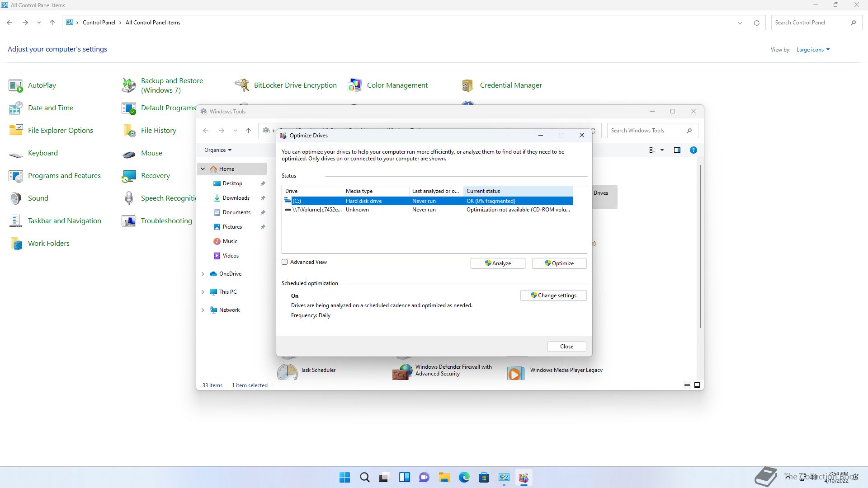Open Programs and Features
The image size is (868, 488).
[55, 176]
